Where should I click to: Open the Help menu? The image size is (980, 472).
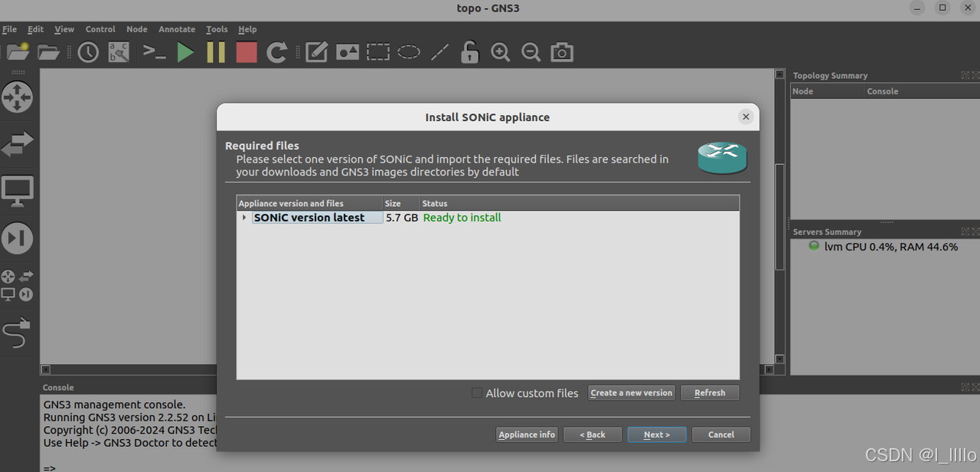click(247, 29)
